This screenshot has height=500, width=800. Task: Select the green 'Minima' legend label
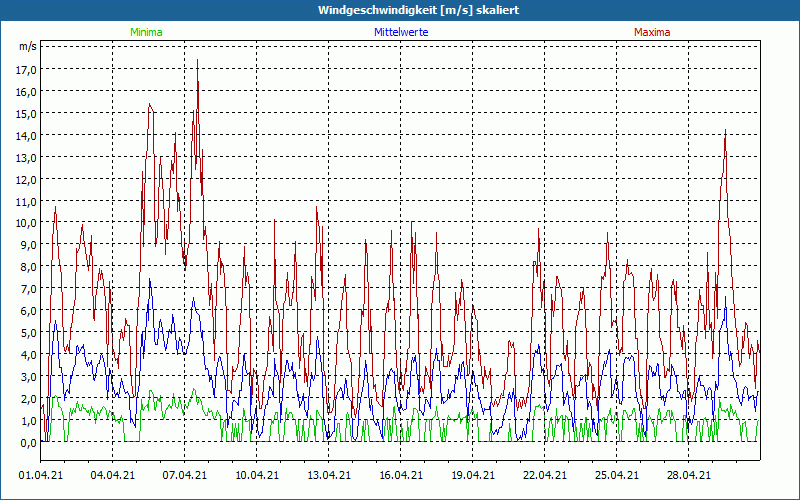(146, 32)
